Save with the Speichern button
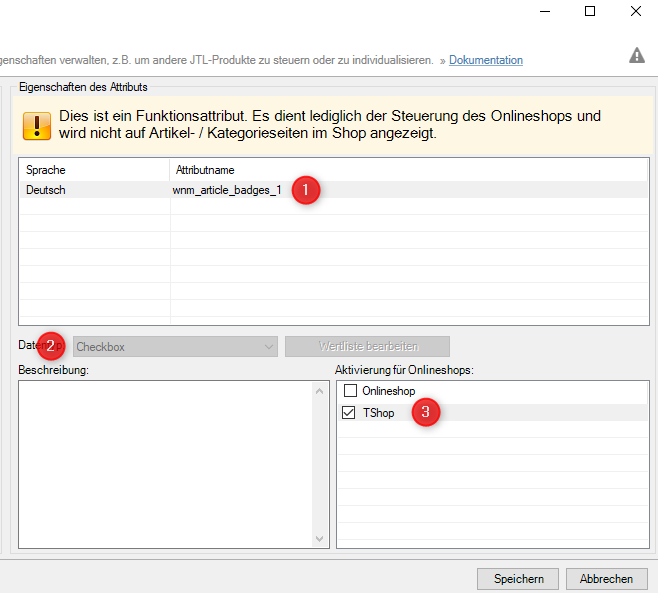 518,579
